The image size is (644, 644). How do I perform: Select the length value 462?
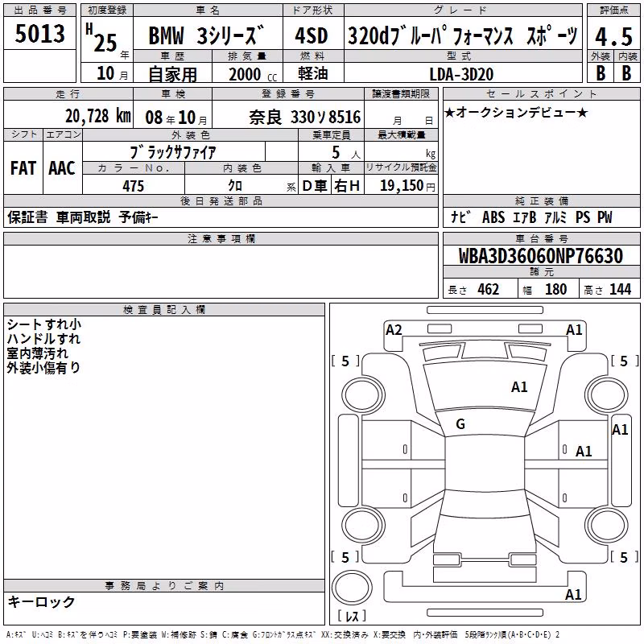pos(489,289)
